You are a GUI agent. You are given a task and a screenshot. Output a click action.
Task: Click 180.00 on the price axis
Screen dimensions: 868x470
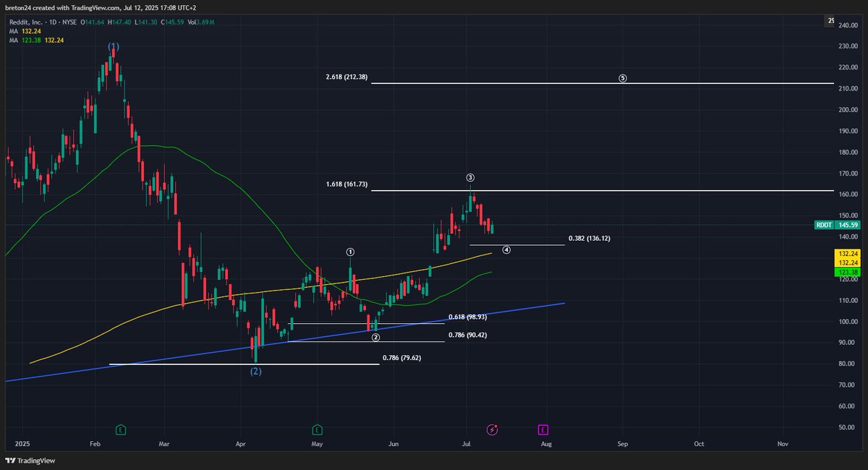pos(847,153)
